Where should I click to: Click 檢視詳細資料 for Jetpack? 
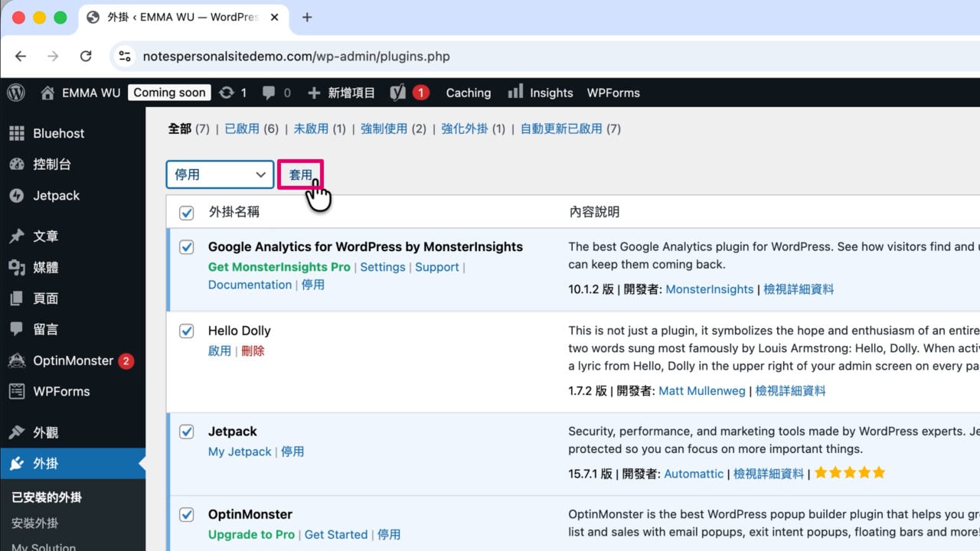(x=769, y=474)
